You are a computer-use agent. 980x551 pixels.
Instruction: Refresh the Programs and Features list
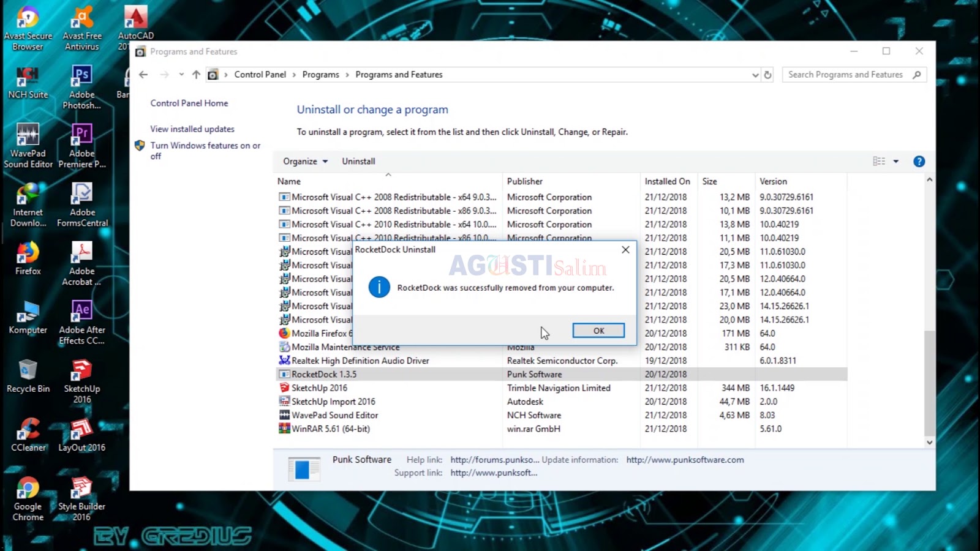pyautogui.click(x=767, y=75)
